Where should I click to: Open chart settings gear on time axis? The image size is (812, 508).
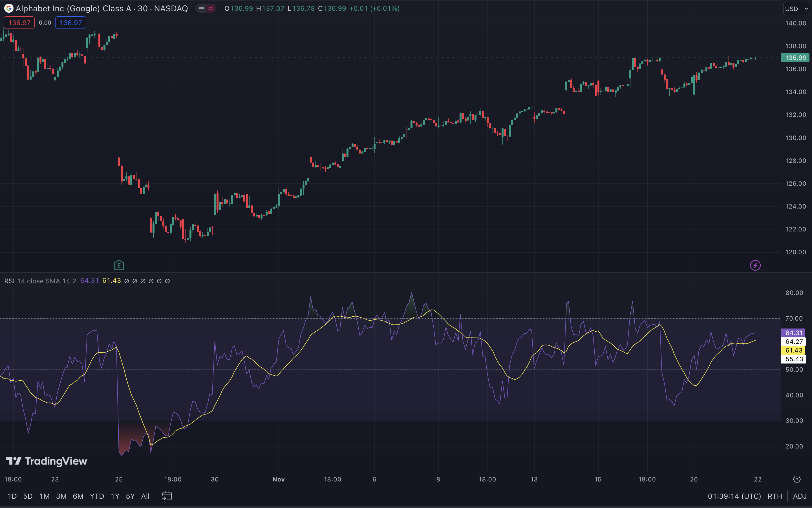pyautogui.click(x=797, y=479)
